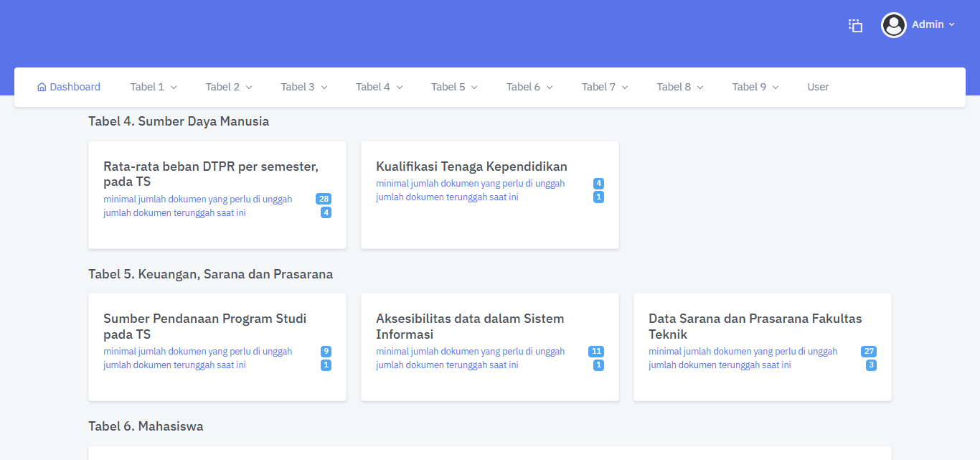This screenshot has width=980, height=460.
Task: Expand the Tabel 7 menu
Action: (606, 87)
